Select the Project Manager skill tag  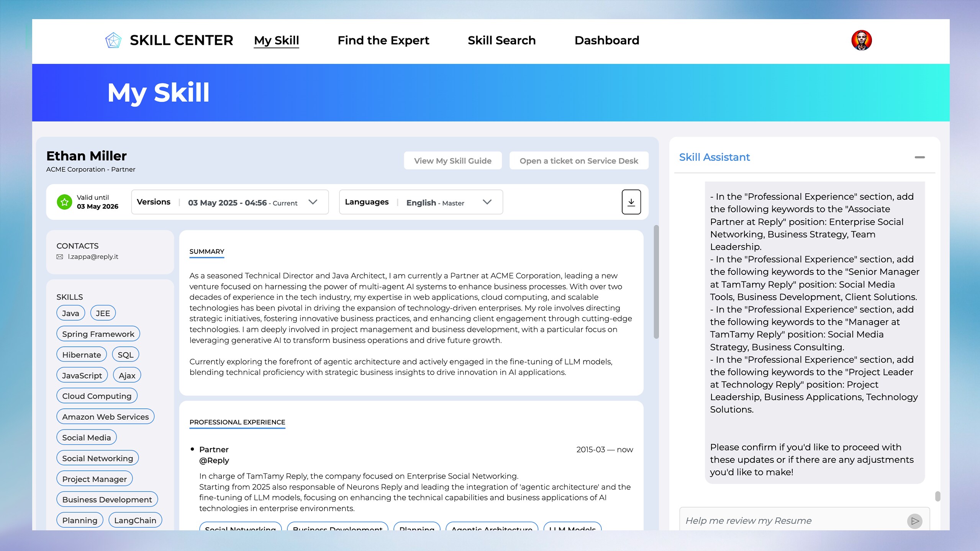(94, 479)
